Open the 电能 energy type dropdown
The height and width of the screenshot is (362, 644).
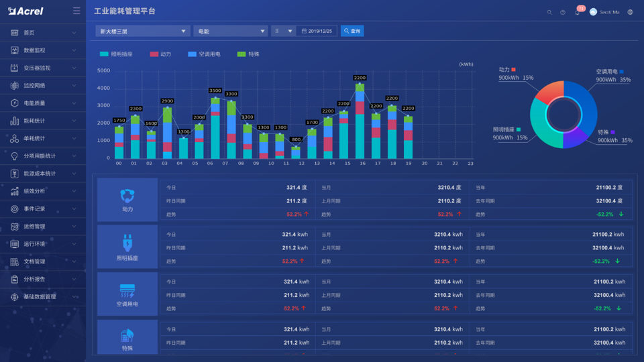click(x=230, y=32)
